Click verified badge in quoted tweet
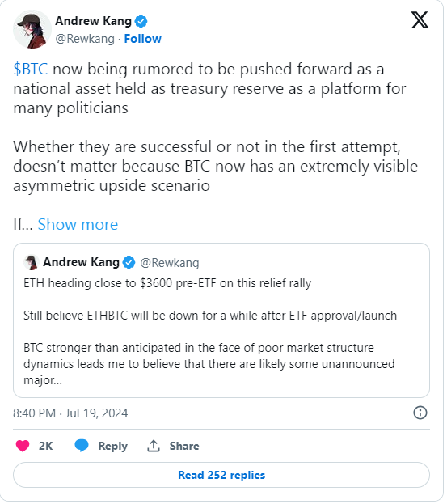Viewport: 447px width, 504px height. (129, 263)
